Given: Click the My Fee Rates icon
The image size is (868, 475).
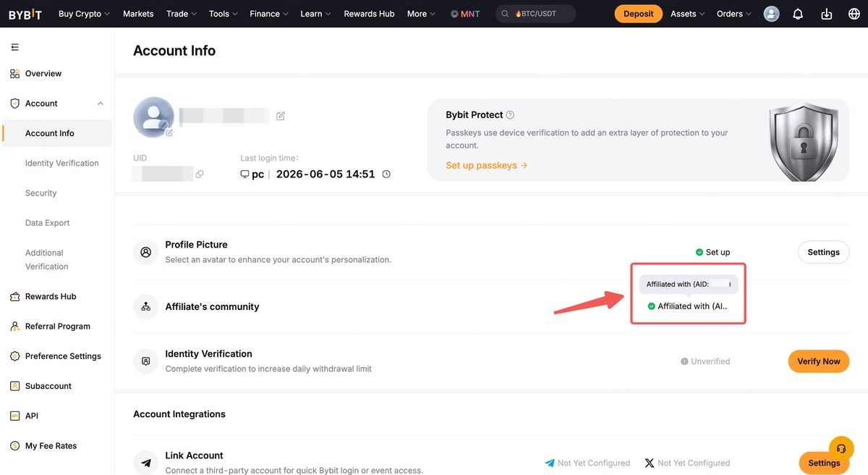Looking at the screenshot, I should tap(14, 446).
